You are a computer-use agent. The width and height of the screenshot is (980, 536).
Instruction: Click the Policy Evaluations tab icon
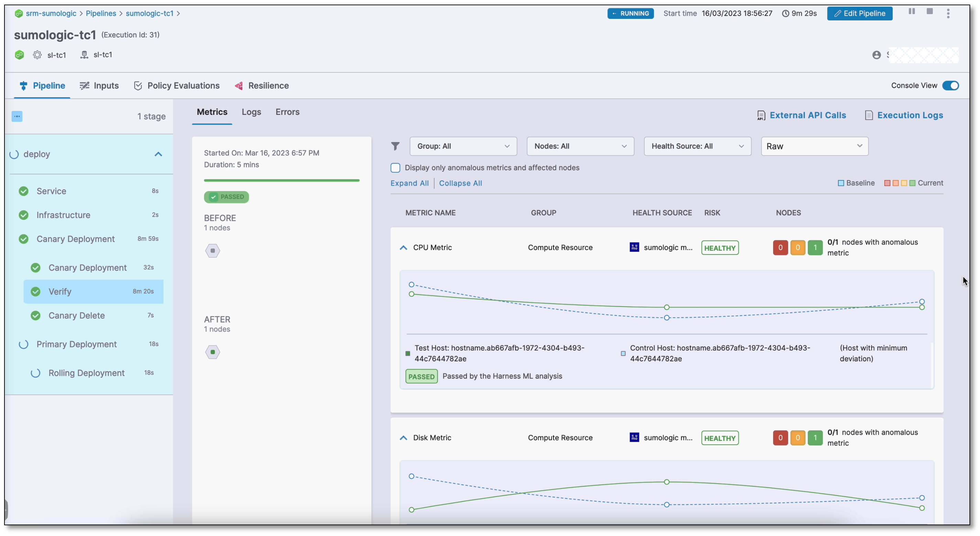[x=138, y=85]
